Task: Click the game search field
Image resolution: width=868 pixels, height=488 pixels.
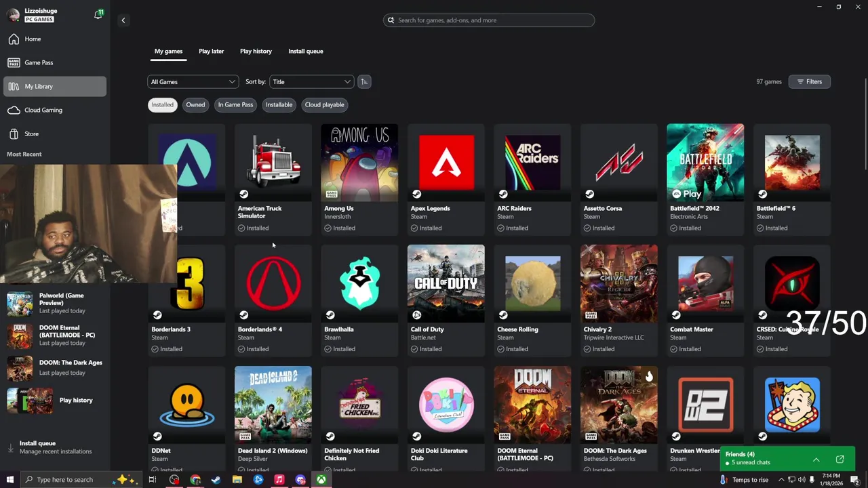Action: (488, 20)
